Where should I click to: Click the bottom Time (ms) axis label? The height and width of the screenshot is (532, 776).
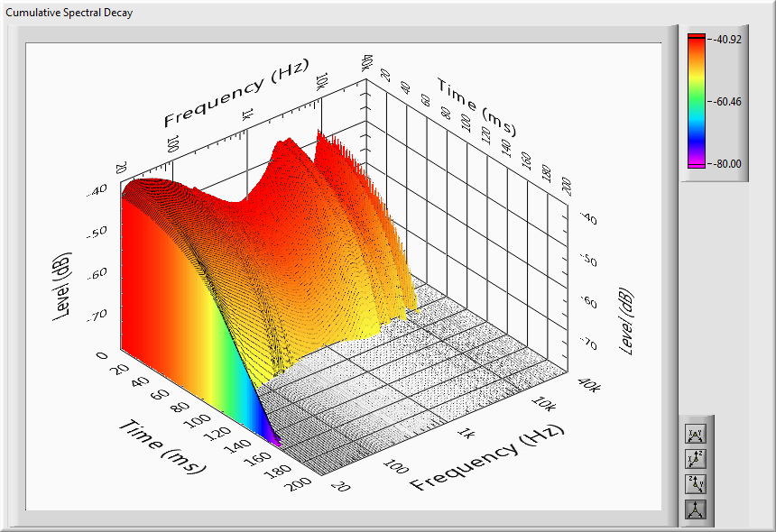click(x=164, y=447)
